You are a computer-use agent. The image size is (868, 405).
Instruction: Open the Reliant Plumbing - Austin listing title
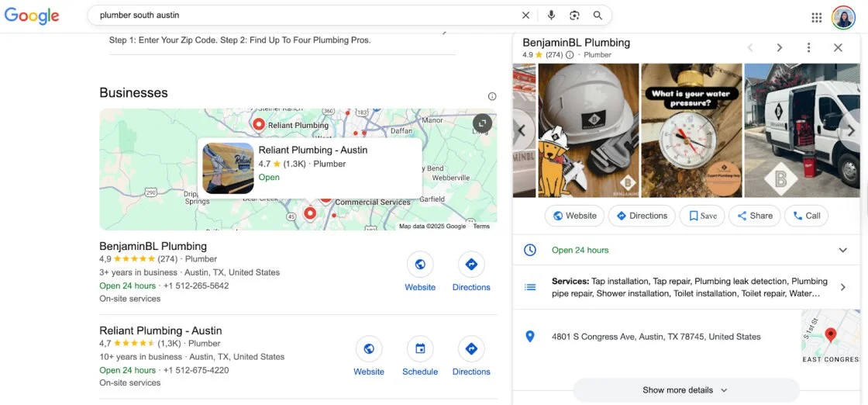(x=160, y=331)
